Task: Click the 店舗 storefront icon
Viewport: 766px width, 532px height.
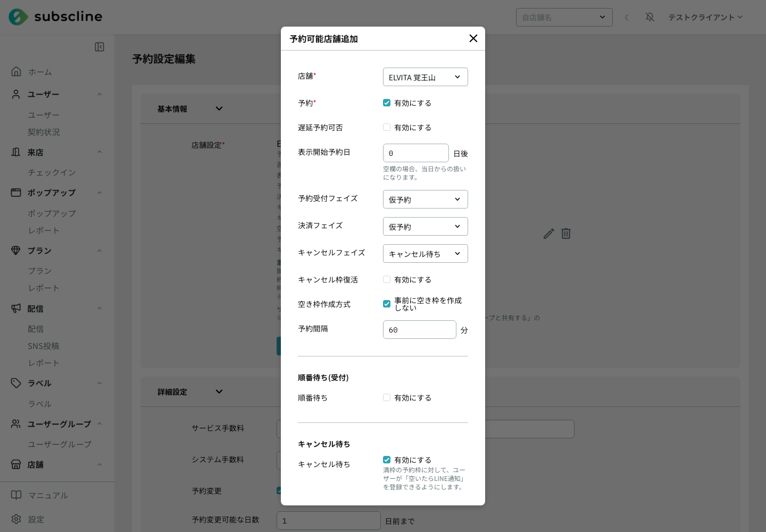Action: point(16,464)
